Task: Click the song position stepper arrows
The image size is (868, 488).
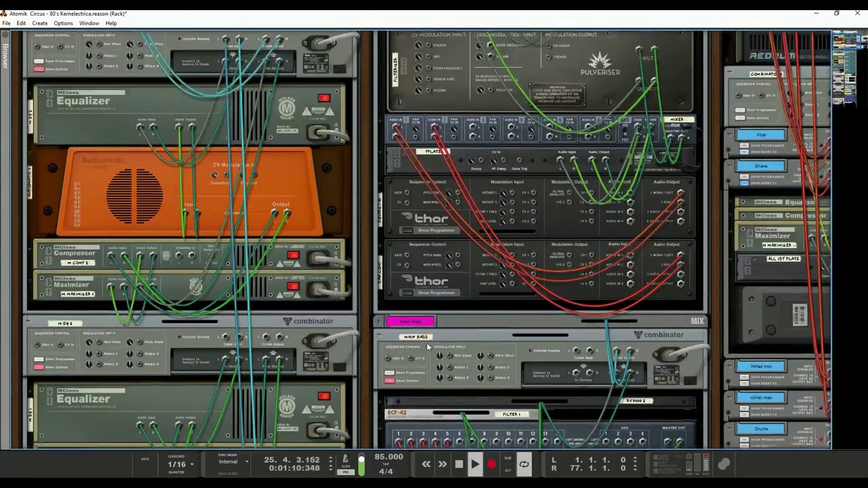Action: [x=331, y=464]
